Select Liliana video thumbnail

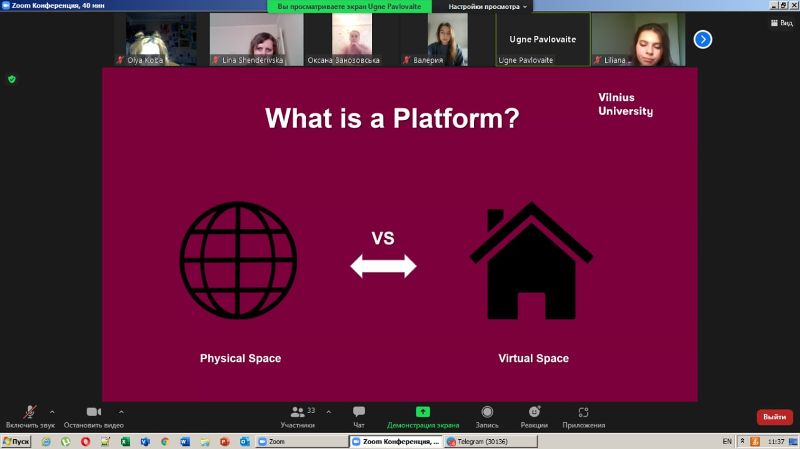[x=638, y=39]
